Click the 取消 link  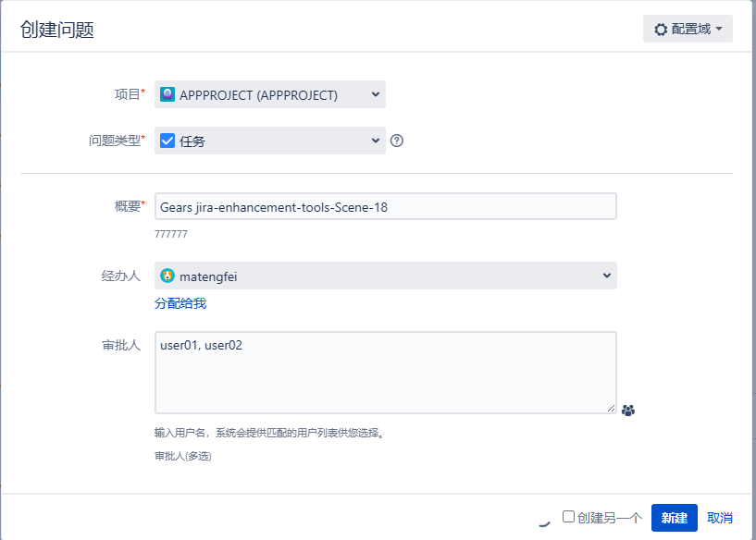[720, 518]
